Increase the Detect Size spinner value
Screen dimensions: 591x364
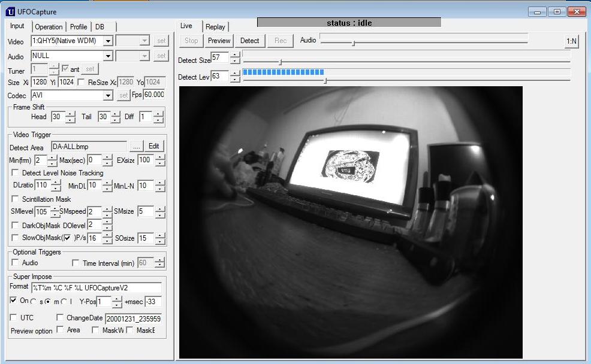(x=235, y=55)
